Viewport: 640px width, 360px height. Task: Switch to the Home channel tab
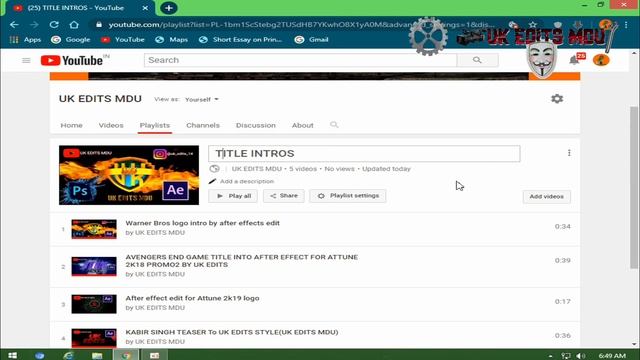71,125
